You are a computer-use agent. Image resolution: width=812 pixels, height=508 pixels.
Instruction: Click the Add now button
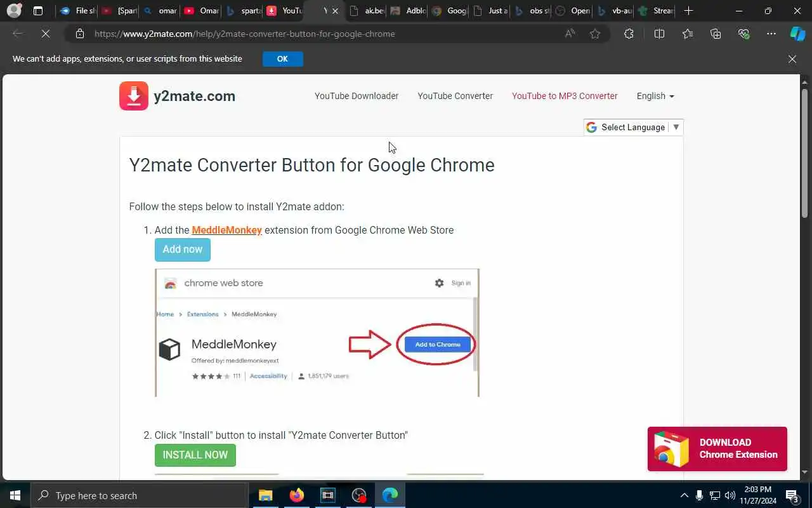[183, 250]
